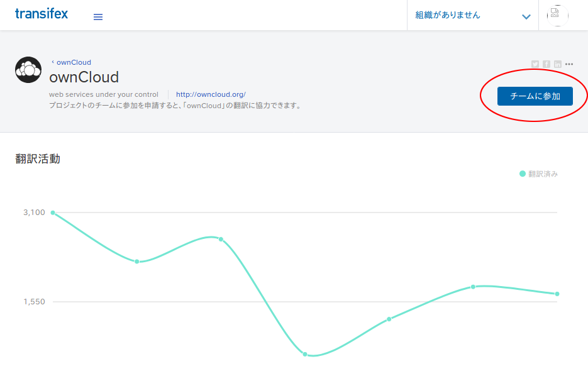The width and height of the screenshot is (588, 376).
Task: Click the transifex logo
Action: tap(42, 14)
